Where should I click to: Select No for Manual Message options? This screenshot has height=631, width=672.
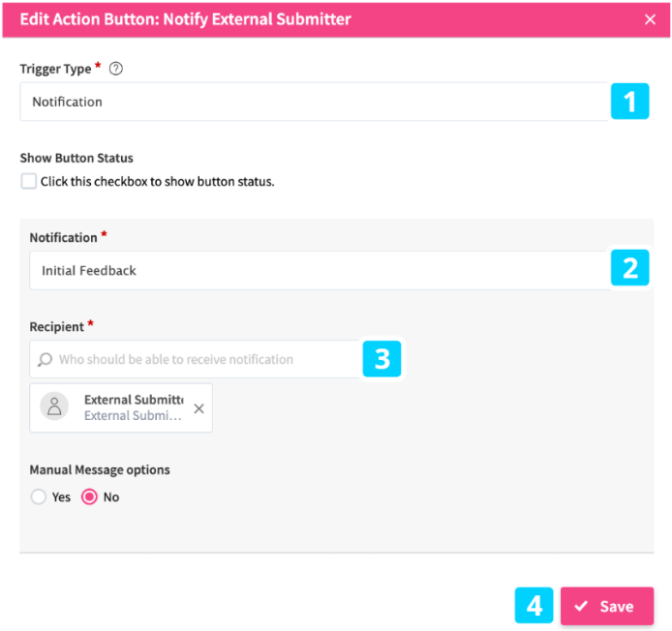point(89,497)
